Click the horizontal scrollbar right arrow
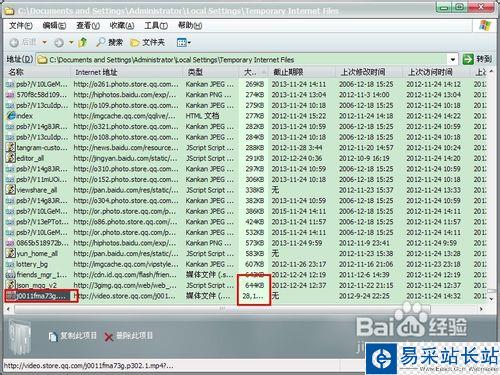The height and width of the screenshot is (375, 500). (481, 309)
